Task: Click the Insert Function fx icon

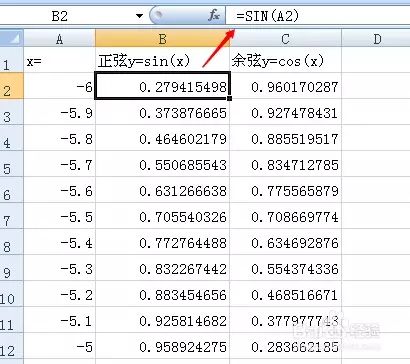Action: click(x=214, y=15)
